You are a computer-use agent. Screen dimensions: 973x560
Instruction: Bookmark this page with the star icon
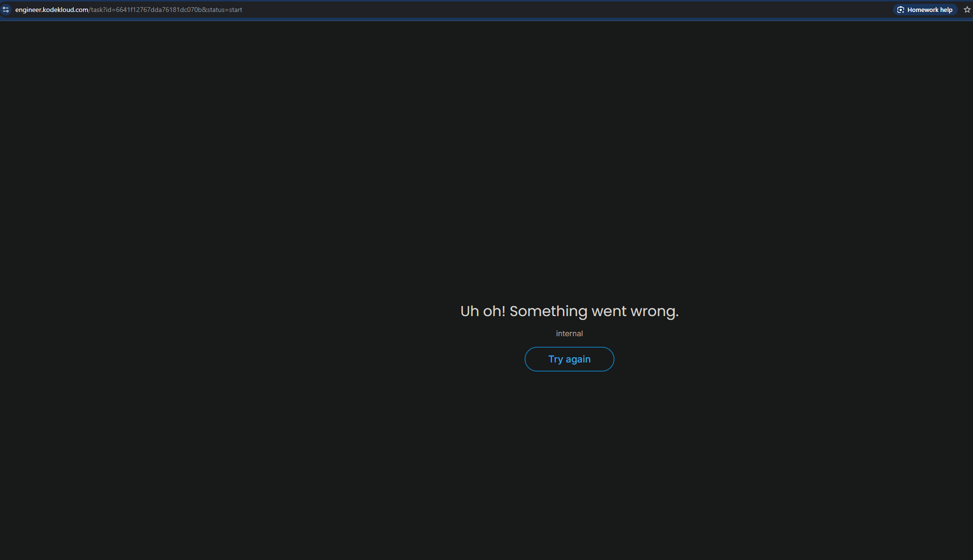[967, 10]
